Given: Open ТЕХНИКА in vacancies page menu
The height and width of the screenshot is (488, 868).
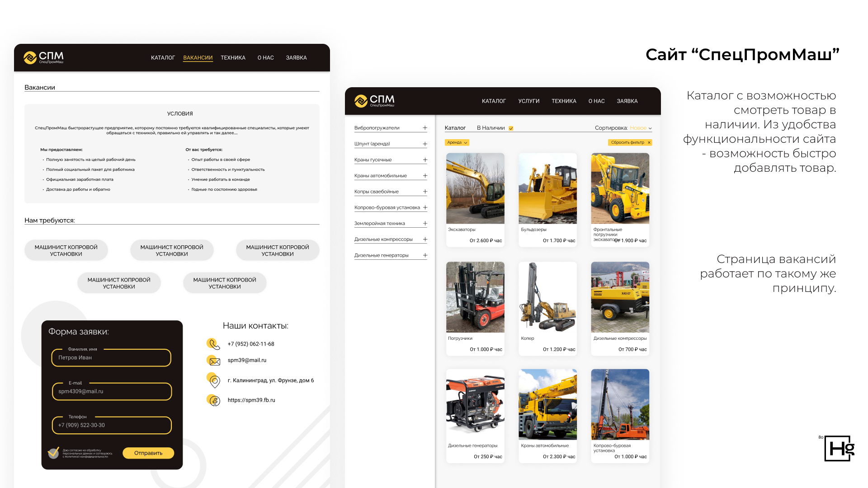Looking at the screenshot, I should click(x=233, y=58).
